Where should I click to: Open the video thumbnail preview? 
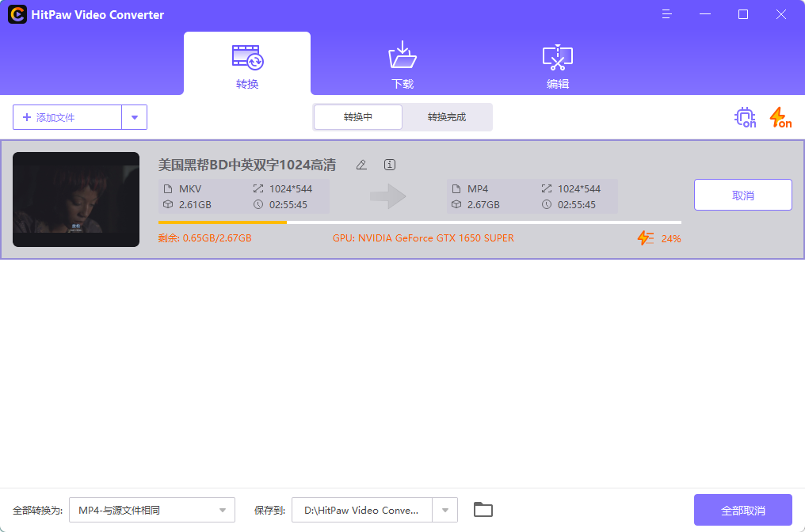pyautogui.click(x=76, y=199)
